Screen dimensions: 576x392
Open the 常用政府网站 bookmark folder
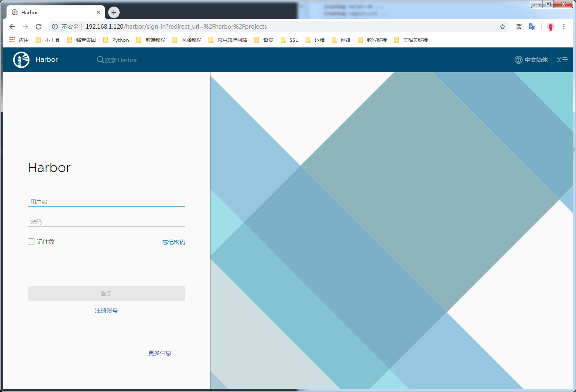pos(228,40)
